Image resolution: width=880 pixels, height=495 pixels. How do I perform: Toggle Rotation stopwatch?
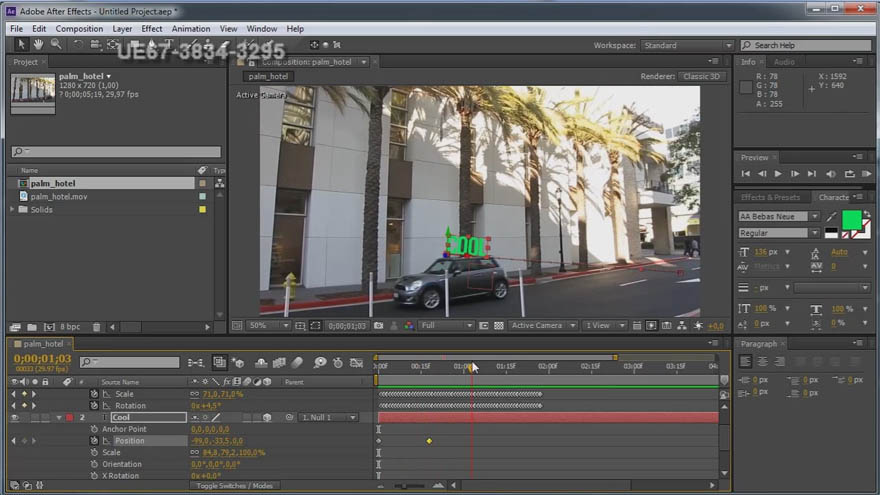94,405
